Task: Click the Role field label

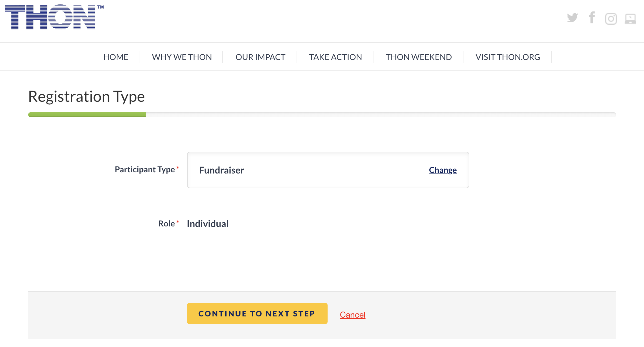Action: [166, 223]
